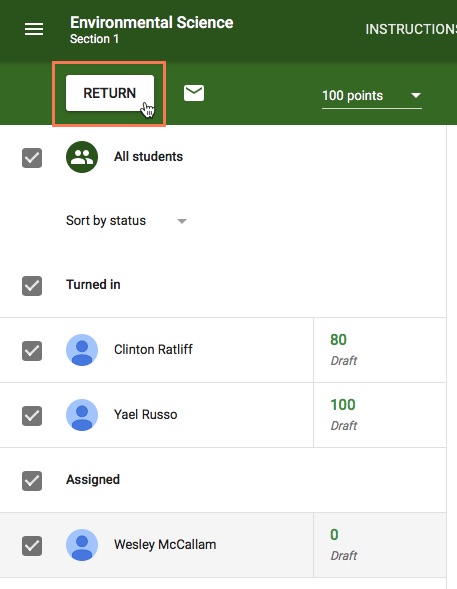
Task: Expand the Sort by status dropdown
Action: (x=126, y=220)
